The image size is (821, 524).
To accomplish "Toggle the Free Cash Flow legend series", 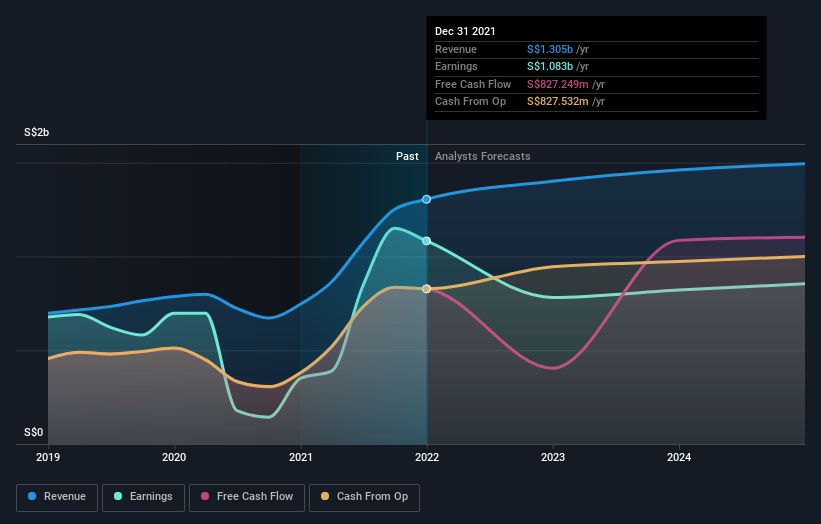I will (247, 497).
